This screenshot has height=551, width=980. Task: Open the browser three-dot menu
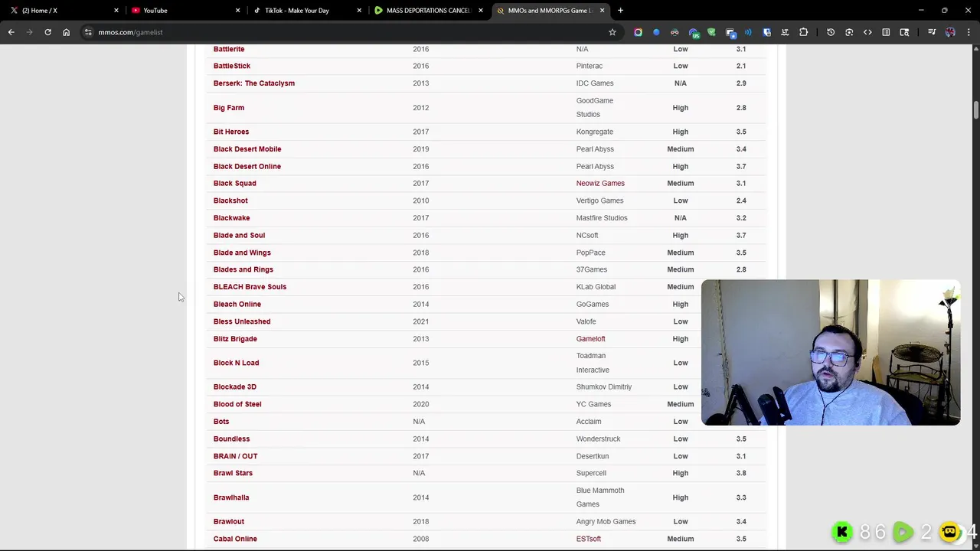coord(969,32)
